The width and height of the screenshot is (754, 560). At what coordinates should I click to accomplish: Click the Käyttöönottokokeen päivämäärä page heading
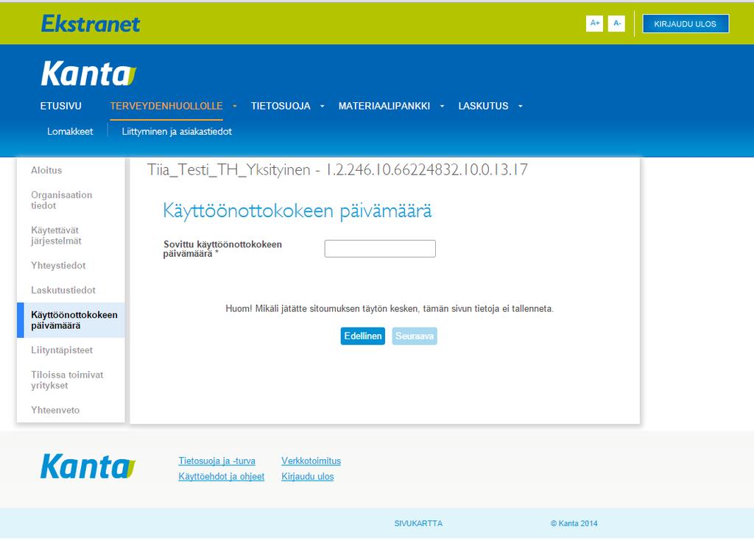click(297, 211)
